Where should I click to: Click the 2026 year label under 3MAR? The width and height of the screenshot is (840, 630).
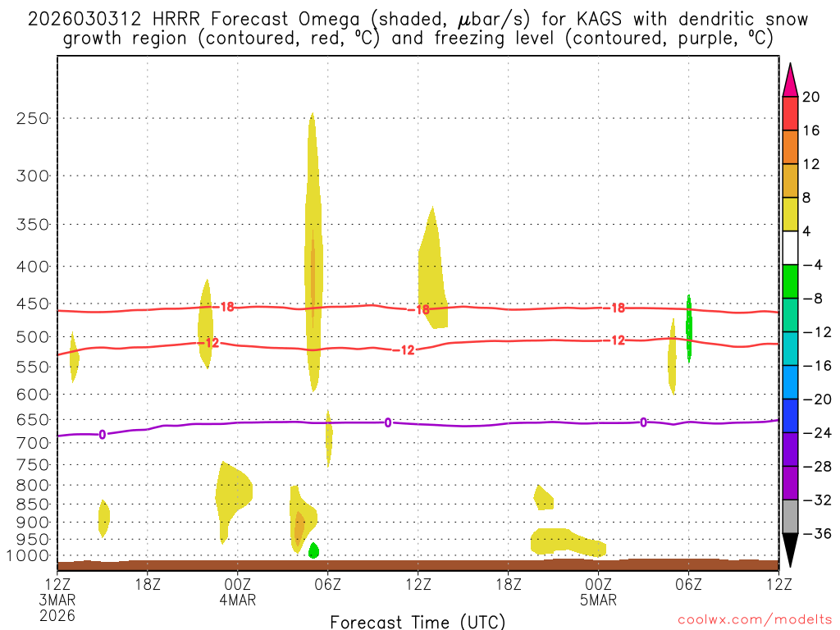(x=57, y=615)
